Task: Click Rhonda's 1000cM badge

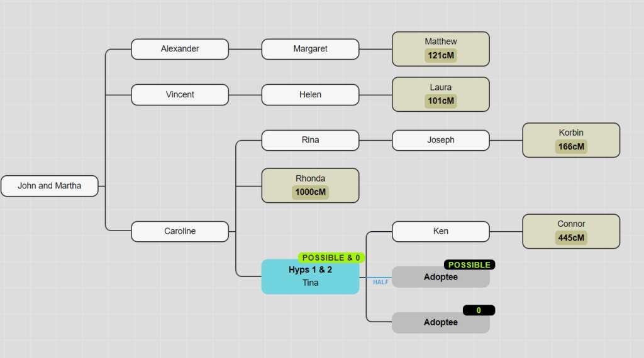Action: coord(310,192)
